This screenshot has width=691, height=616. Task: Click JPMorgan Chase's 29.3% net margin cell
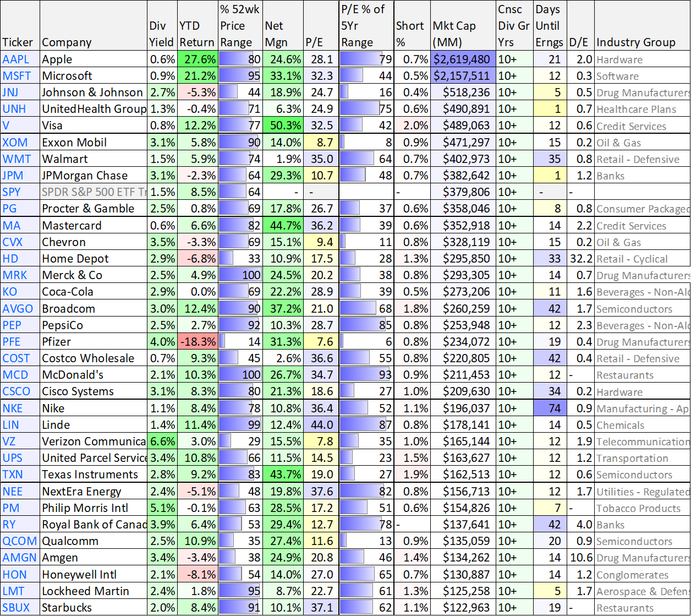[283, 176]
